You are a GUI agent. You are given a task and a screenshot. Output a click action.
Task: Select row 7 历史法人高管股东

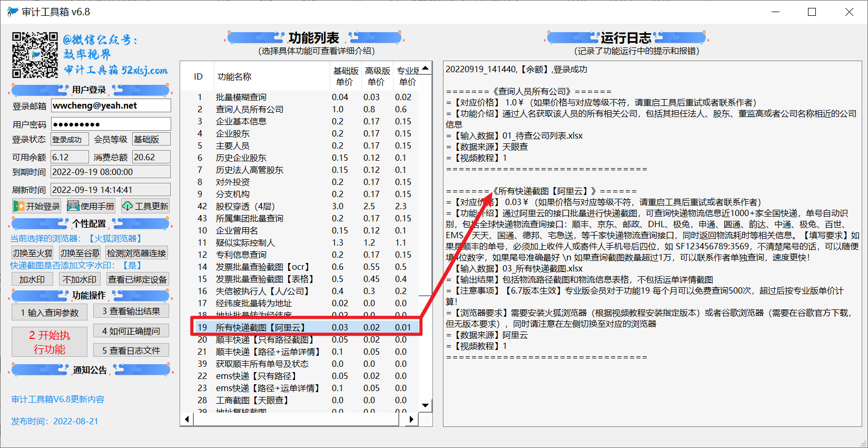[300, 170]
